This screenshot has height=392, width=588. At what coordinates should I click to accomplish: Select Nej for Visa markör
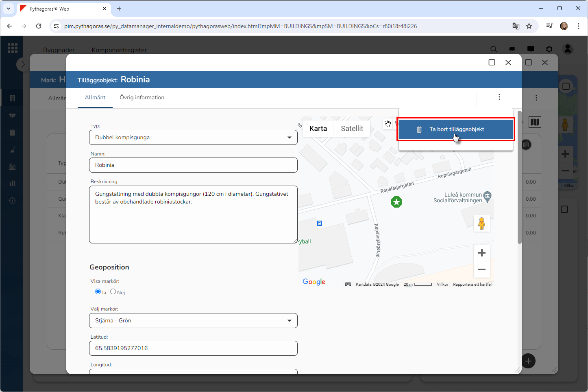tap(113, 291)
